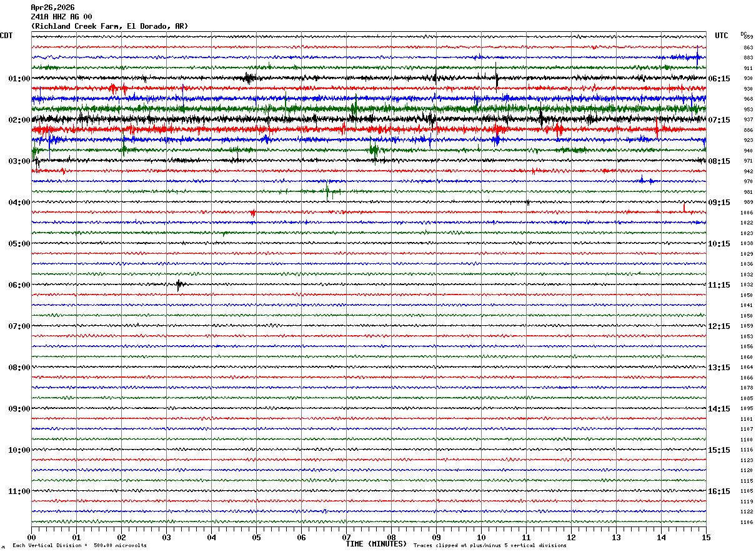Viewport: 756px width, 554px height.
Task: Click the CDT timezone label
Action: pyautogui.click(x=7, y=36)
